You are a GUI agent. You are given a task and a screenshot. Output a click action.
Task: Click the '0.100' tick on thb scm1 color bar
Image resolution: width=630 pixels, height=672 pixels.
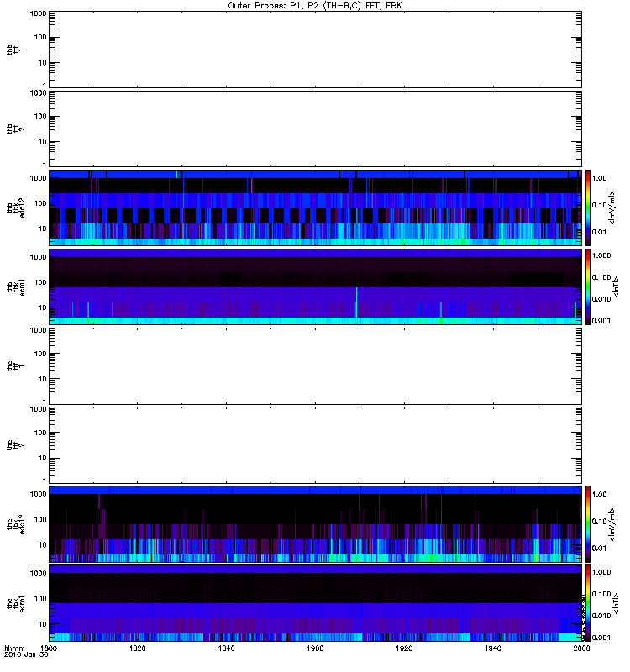click(x=601, y=277)
